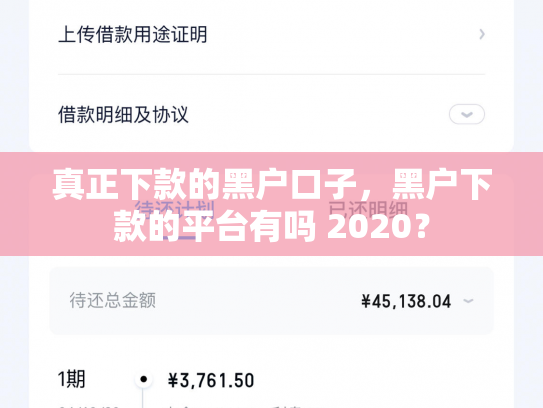Click the timeline dot for 1期
Image resolution: width=543 pixels, height=408 pixels.
coord(143,379)
